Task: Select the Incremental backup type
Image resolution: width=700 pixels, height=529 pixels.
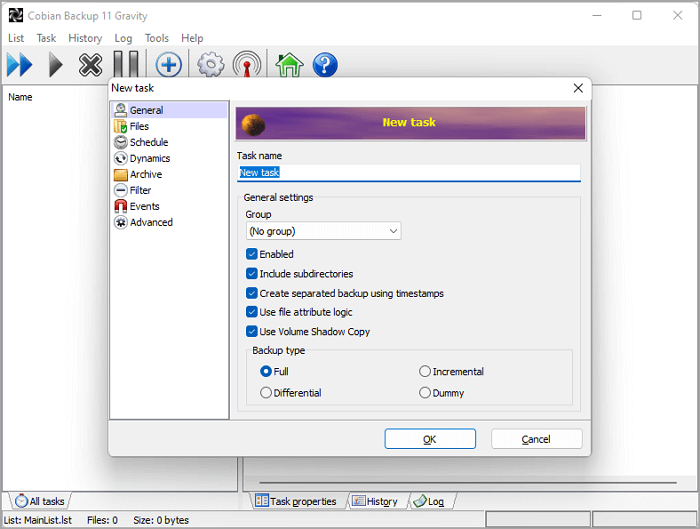Action: [x=425, y=371]
